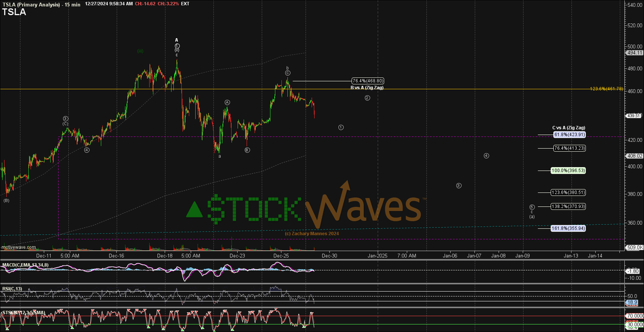Select the projected circled 1 wave label
This screenshot has width=644, height=332.
[341, 127]
